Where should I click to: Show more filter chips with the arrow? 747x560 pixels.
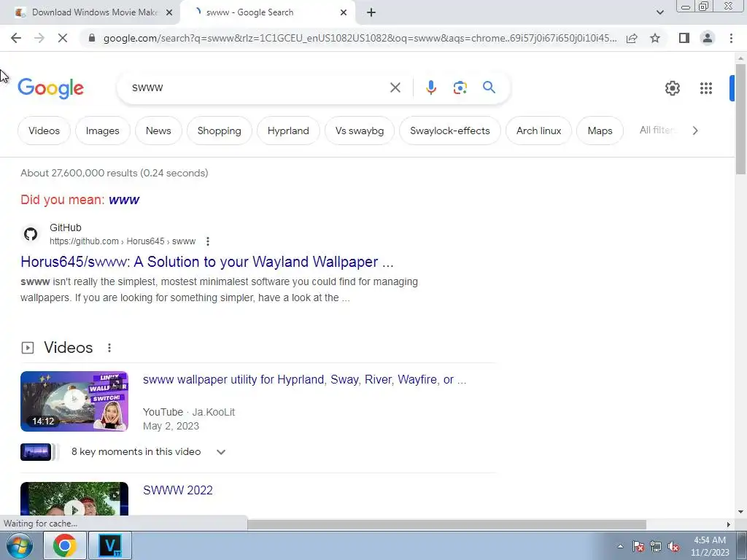coord(695,131)
